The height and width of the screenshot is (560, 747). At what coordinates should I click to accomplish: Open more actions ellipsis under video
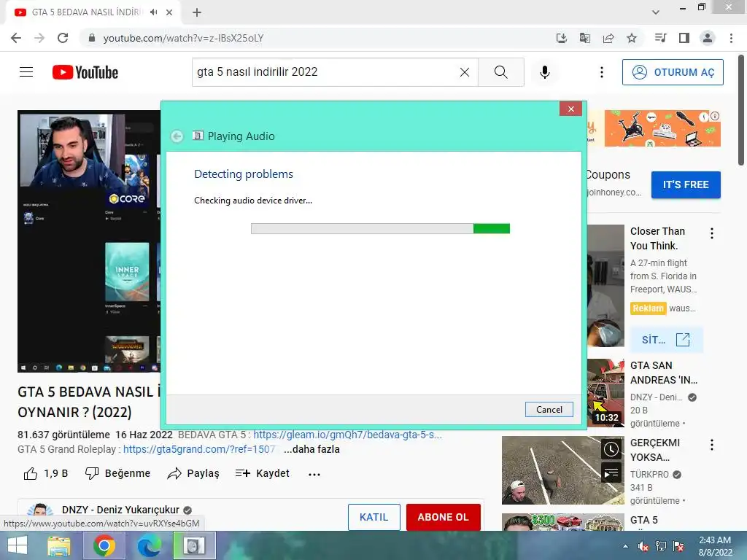point(314,474)
